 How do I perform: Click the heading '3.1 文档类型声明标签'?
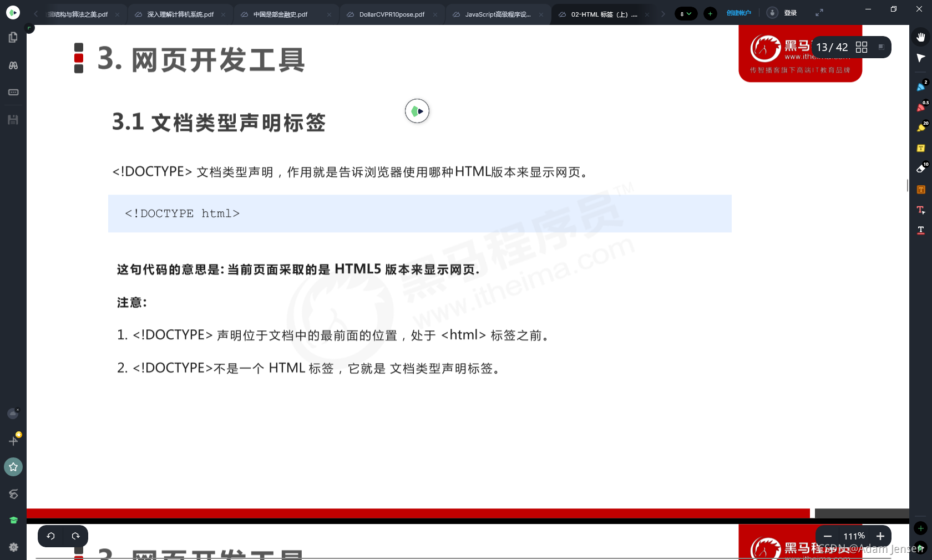(219, 122)
